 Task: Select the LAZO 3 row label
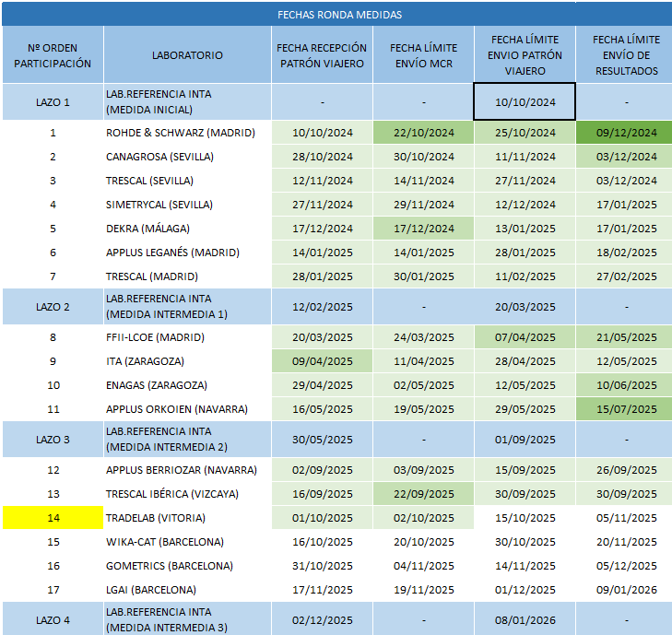pyautogui.click(x=53, y=440)
